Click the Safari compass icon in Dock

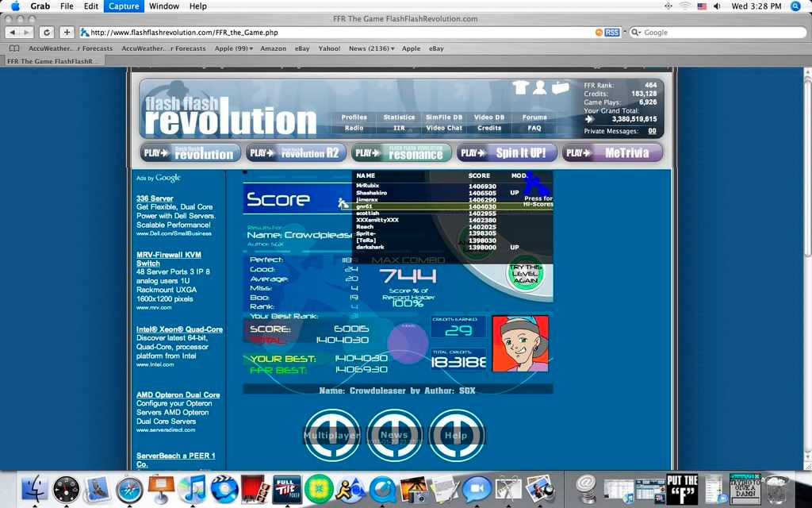pyautogui.click(x=129, y=489)
